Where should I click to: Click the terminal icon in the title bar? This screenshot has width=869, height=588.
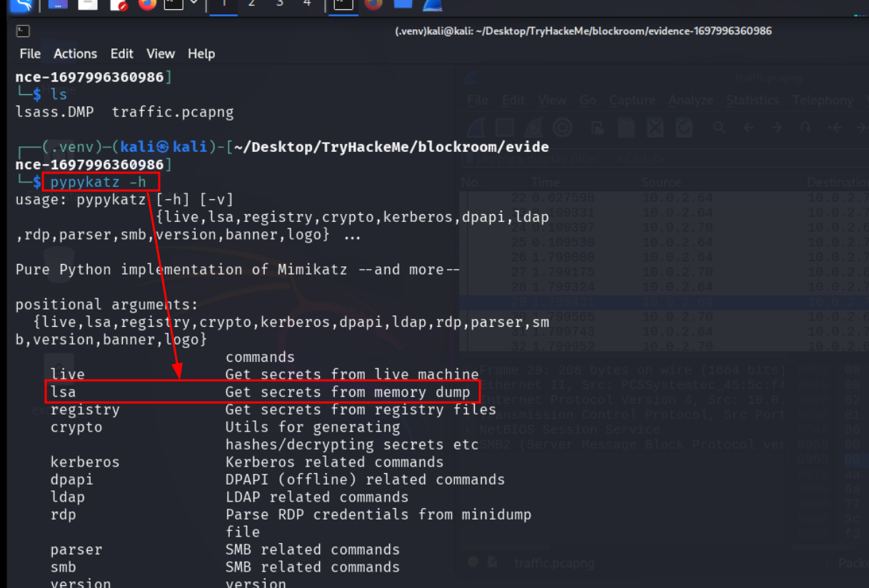(24, 31)
